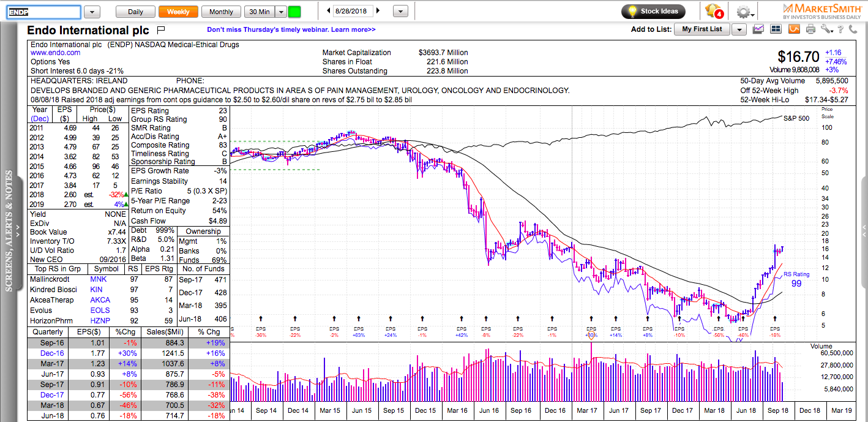Click the 2018 annual EPS estimate row
Screen dimensions: 868x422
coord(79,195)
